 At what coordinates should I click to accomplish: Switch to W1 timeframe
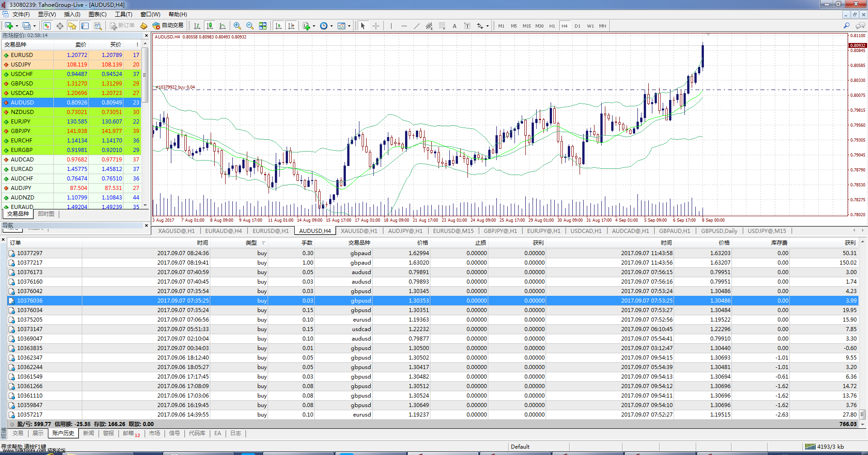[x=590, y=26]
